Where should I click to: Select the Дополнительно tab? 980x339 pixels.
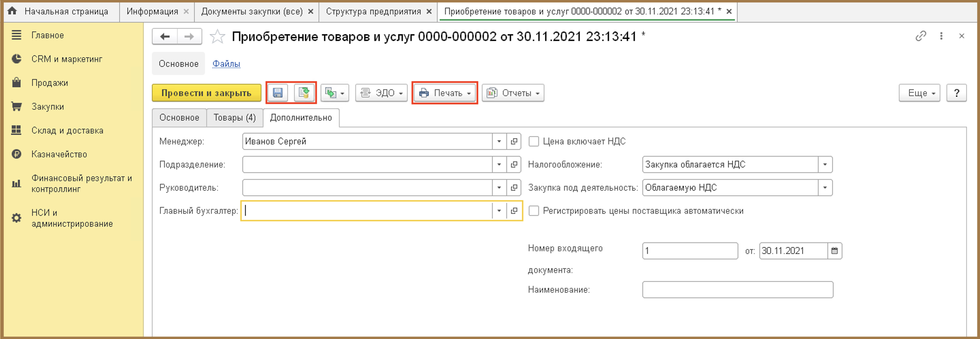pyautogui.click(x=301, y=117)
